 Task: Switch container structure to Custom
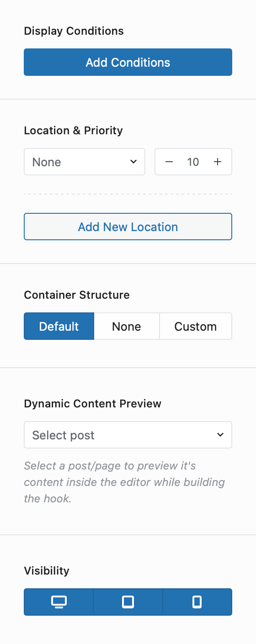click(196, 326)
